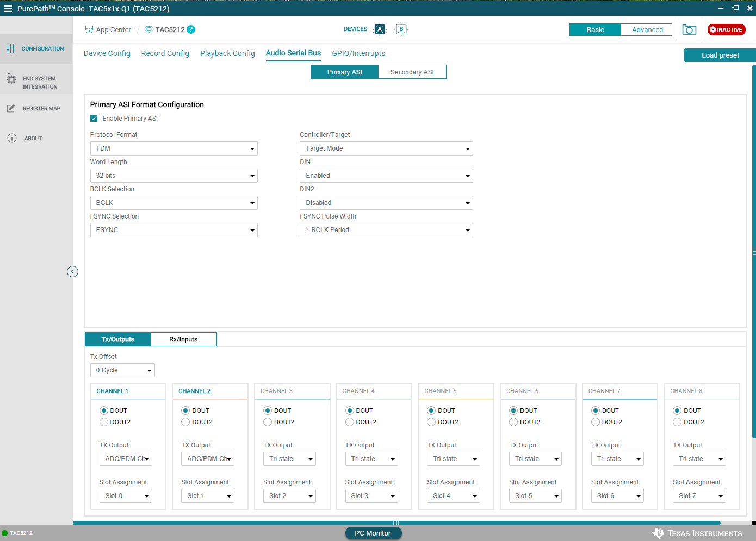Click the Load preset button
Viewport: 756px width, 541px height.
[x=720, y=55]
